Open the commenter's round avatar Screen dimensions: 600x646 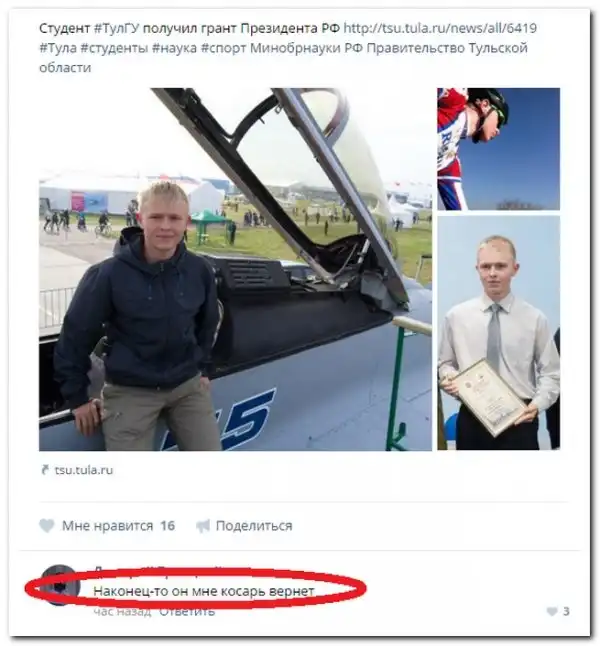(x=59, y=585)
